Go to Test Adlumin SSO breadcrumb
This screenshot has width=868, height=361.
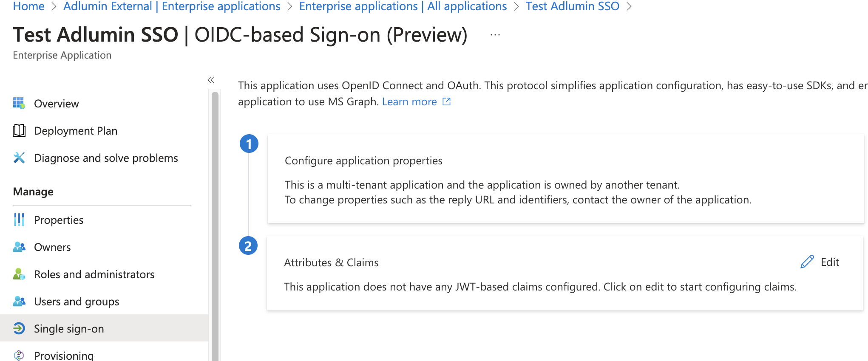coord(572,6)
